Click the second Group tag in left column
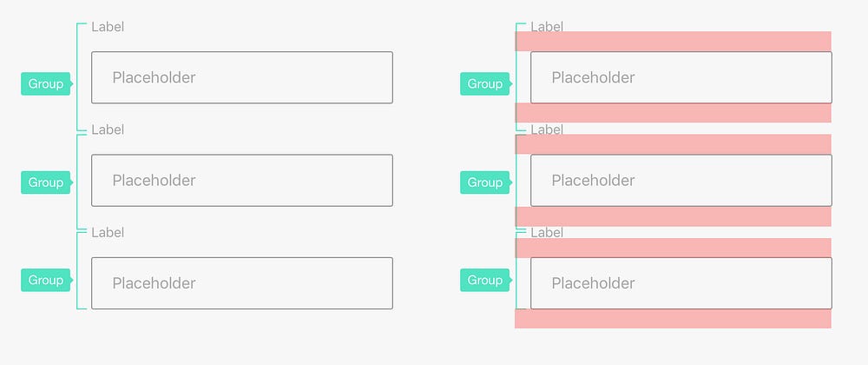Viewport: 868px width, 365px height. (45, 182)
